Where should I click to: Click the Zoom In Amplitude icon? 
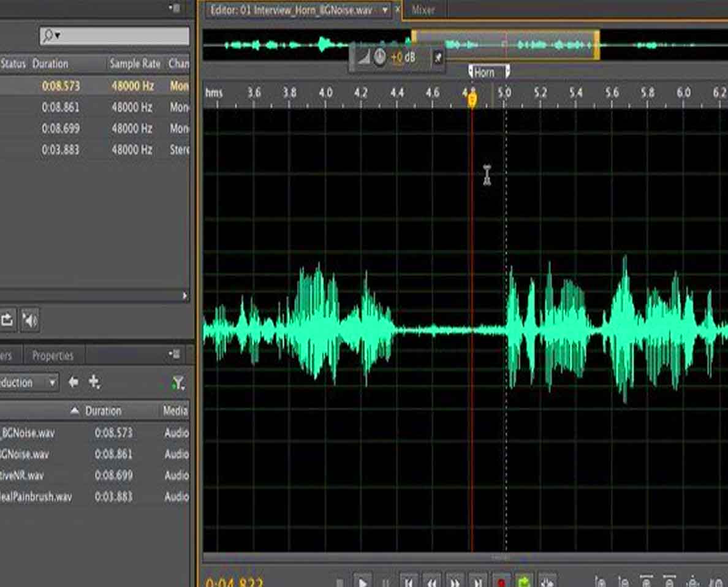click(x=601, y=582)
